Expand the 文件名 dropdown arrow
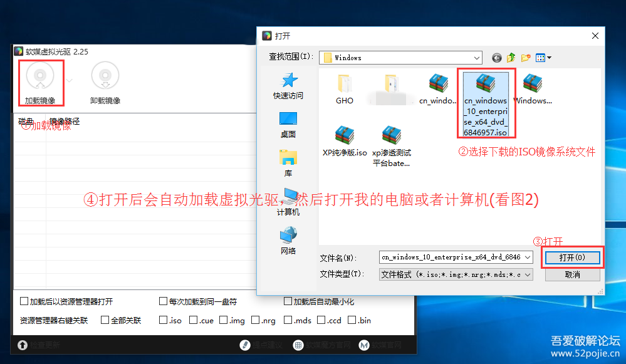The width and height of the screenshot is (626, 364). click(x=528, y=257)
